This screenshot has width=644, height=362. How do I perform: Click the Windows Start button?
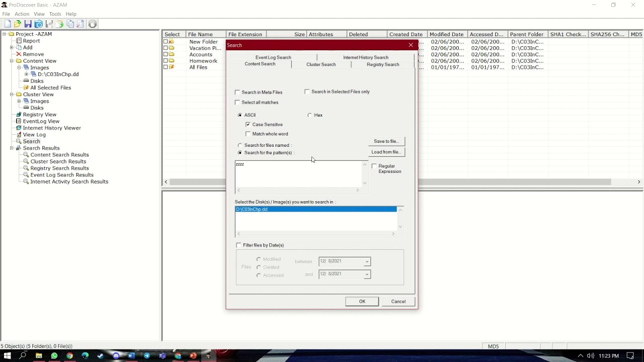8,356
